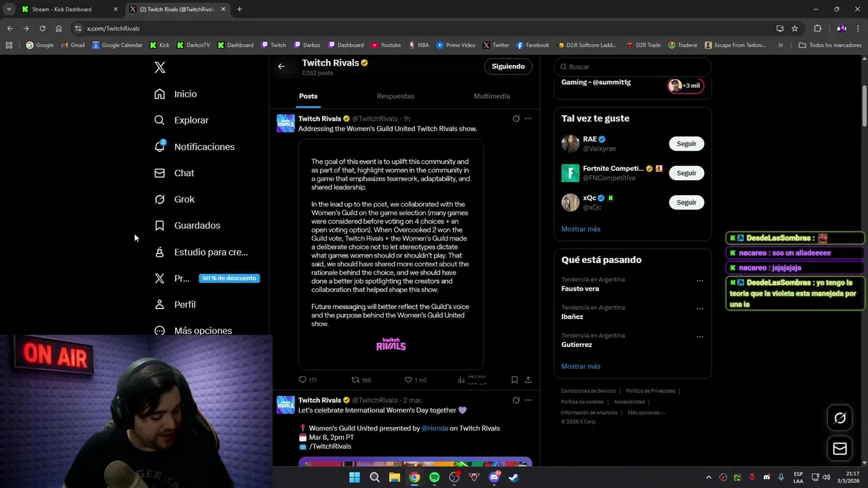
Task: Open more options for Fausto vera trend
Action: point(700,280)
